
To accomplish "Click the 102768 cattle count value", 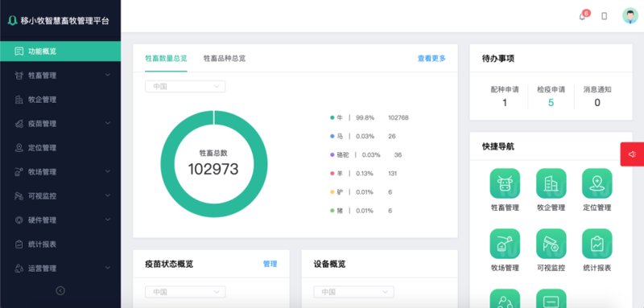I will coord(398,117).
